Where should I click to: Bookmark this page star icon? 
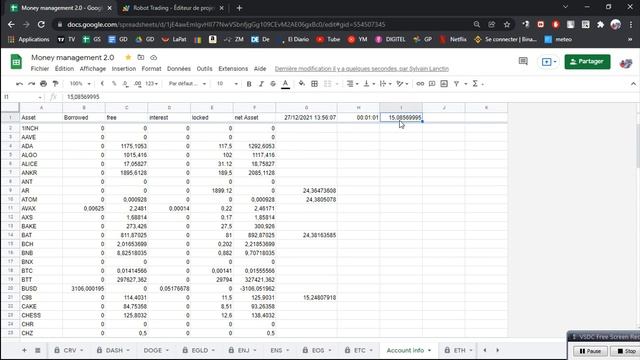[507, 24]
